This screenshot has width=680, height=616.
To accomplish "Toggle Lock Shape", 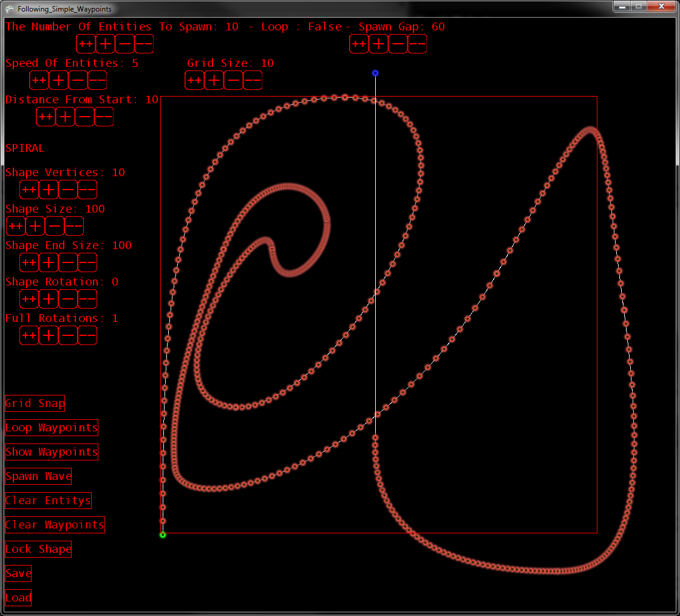I will tap(38, 549).
